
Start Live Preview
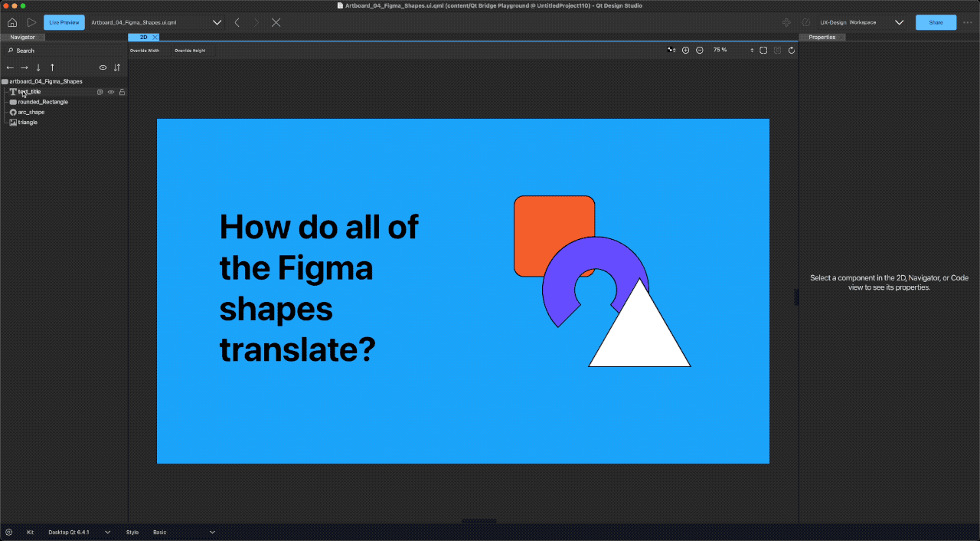pyautogui.click(x=64, y=22)
